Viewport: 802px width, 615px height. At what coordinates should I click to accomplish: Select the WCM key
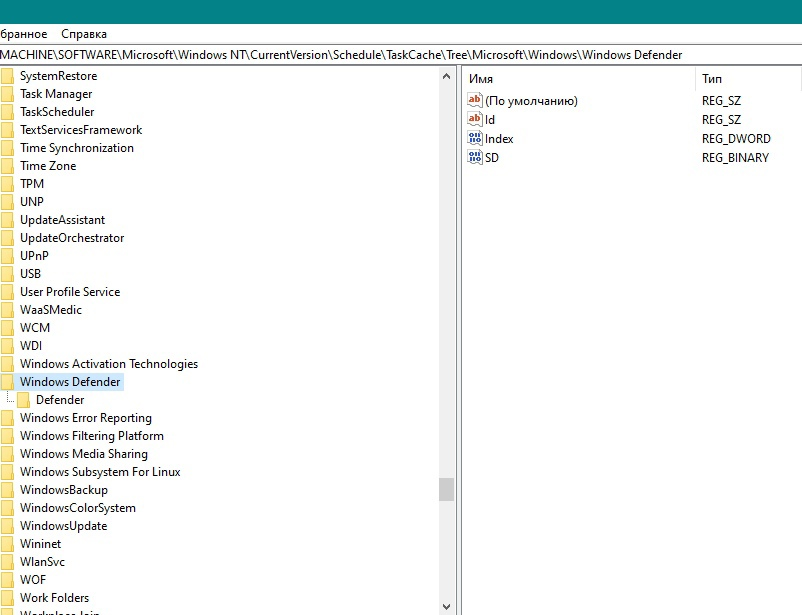[x=35, y=327]
